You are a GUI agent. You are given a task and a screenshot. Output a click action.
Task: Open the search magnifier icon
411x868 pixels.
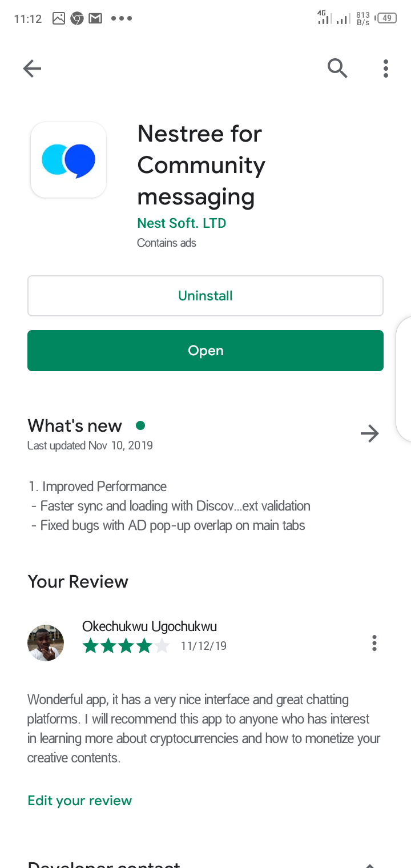tap(337, 69)
